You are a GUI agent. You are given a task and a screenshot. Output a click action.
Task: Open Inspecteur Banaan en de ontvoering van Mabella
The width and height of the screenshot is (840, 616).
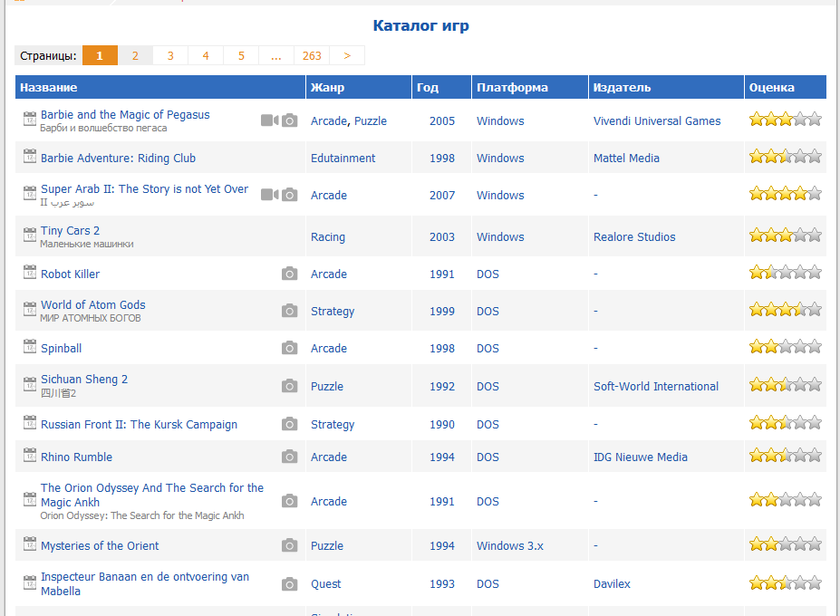tap(145, 584)
